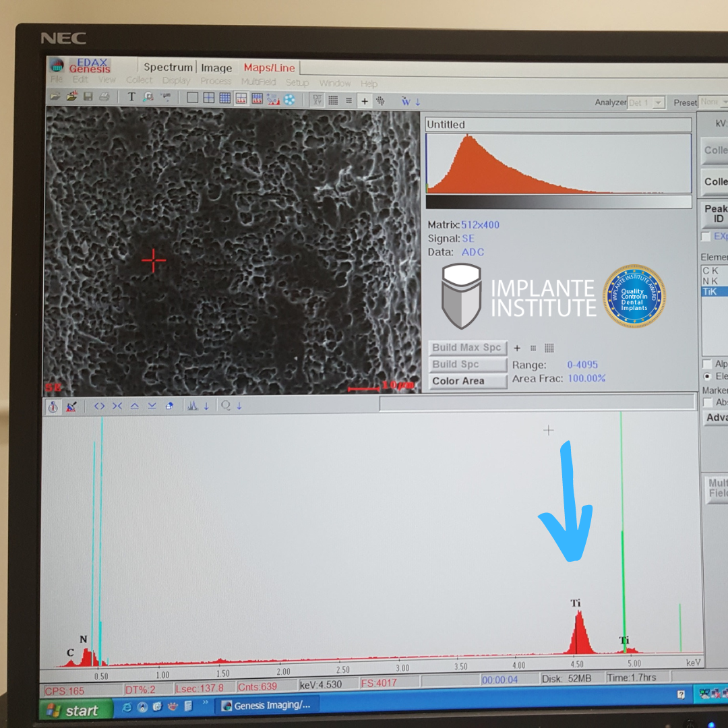Select the Ele radio button
This screenshot has height=728, width=728.
(x=707, y=376)
